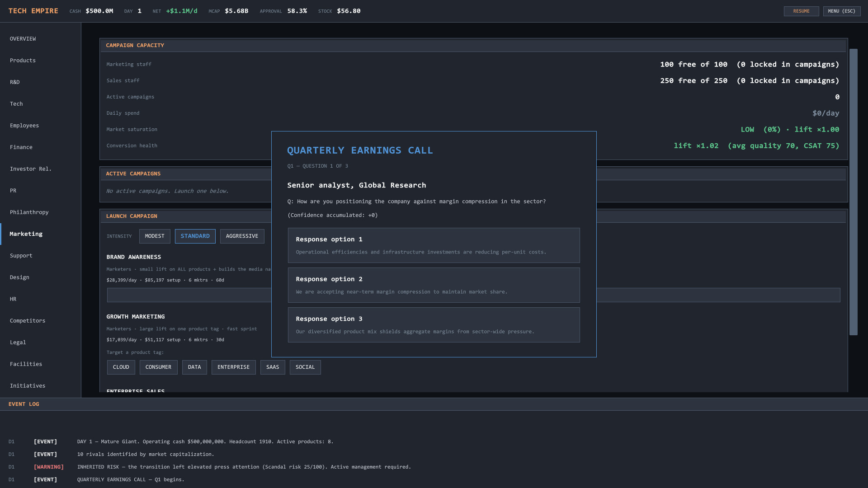Open Initiatives in sidebar
Viewport: 868px width, 488px height.
click(x=41, y=386)
